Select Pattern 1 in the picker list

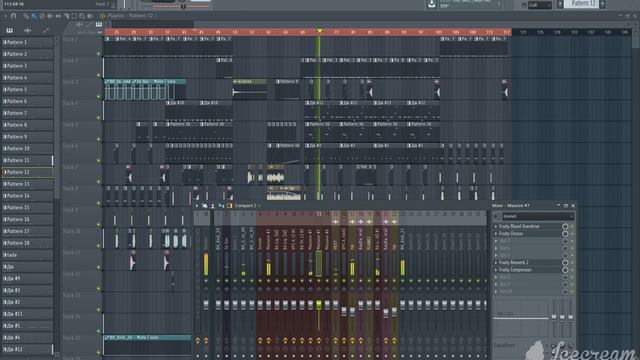(27, 42)
